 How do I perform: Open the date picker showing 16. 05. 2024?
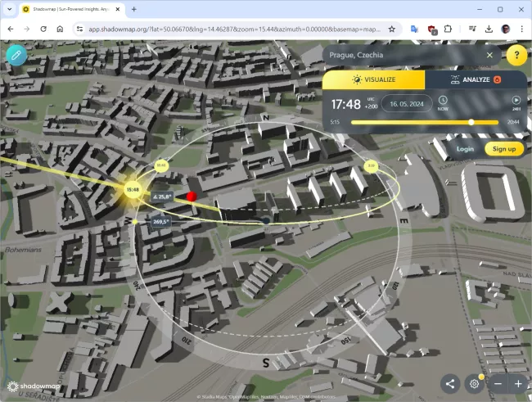[x=405, y=104]
